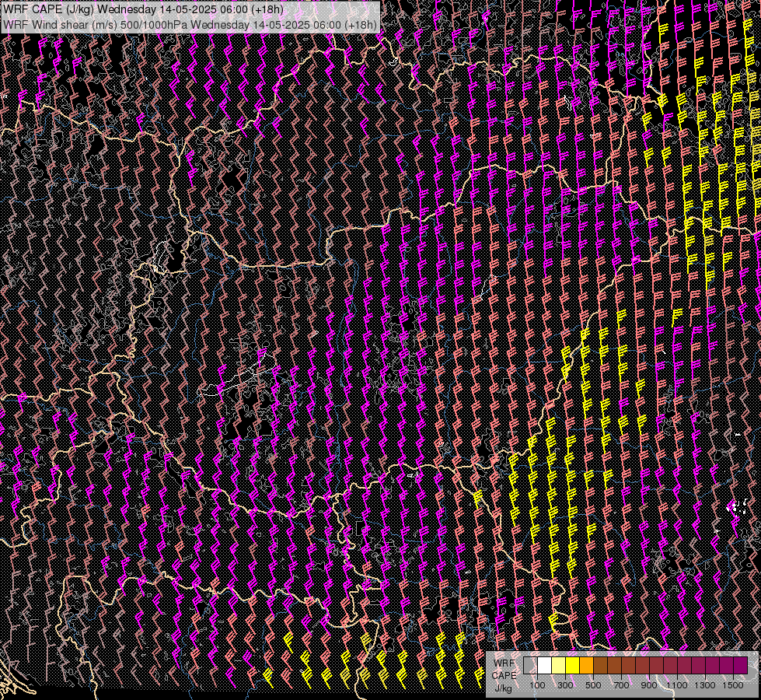The image size is (761, 700).
Task: Select the gray legend swatch below 100
Action: tap(530, 665)
